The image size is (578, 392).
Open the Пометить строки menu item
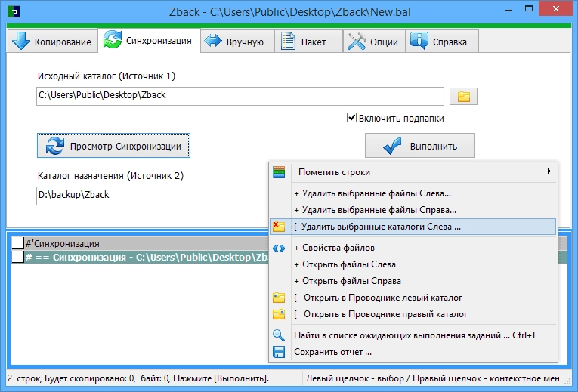413,172
